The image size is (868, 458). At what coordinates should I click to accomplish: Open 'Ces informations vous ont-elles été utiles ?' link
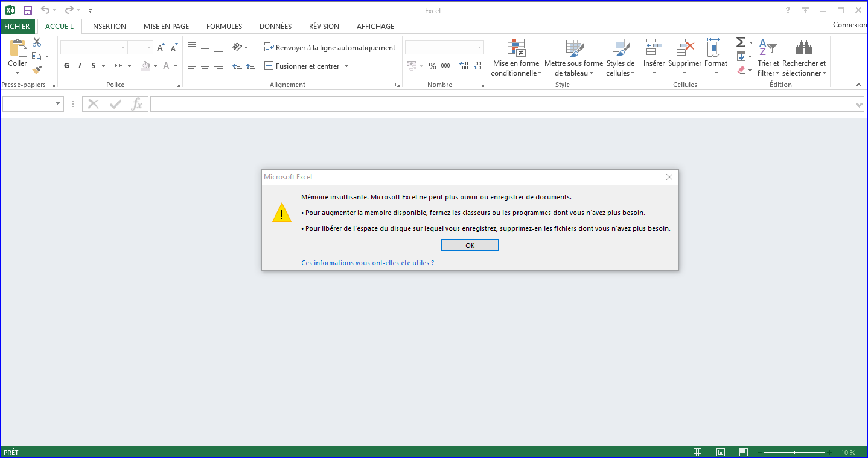pos(368,263)
